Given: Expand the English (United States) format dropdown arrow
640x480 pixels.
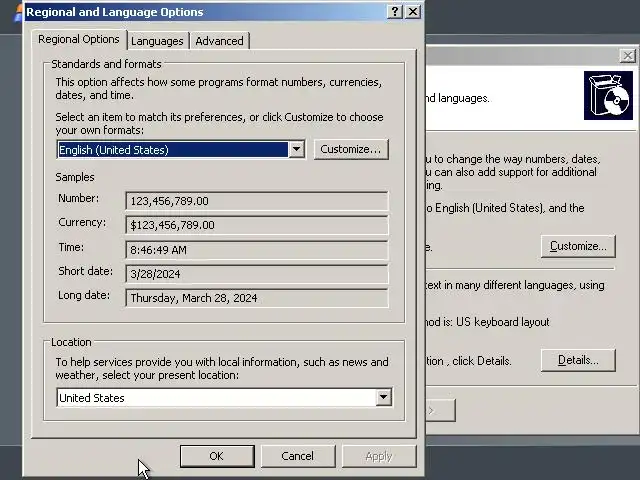Looking at the screenshot, I should (x=296, y=149).
